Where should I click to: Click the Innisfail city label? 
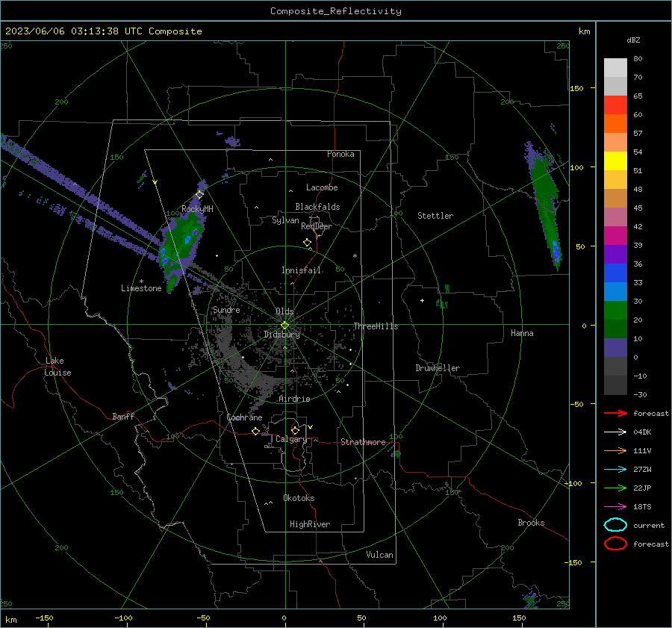(x=301, y=270)
